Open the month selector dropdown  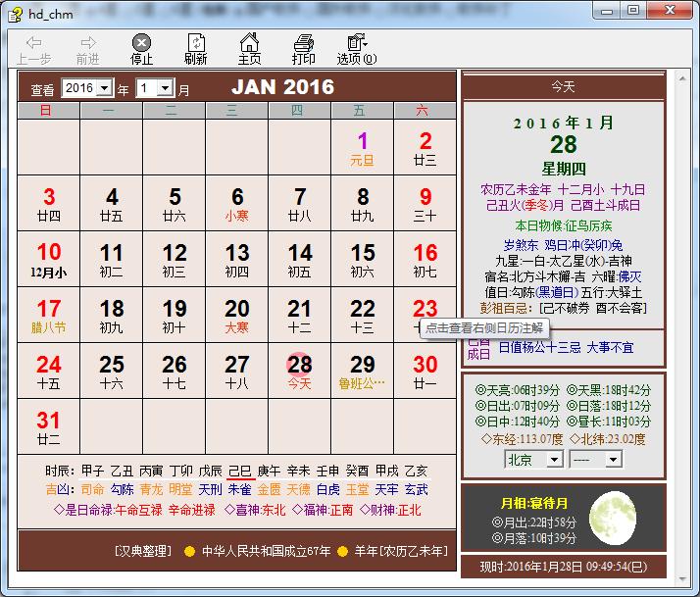point(155,88)
